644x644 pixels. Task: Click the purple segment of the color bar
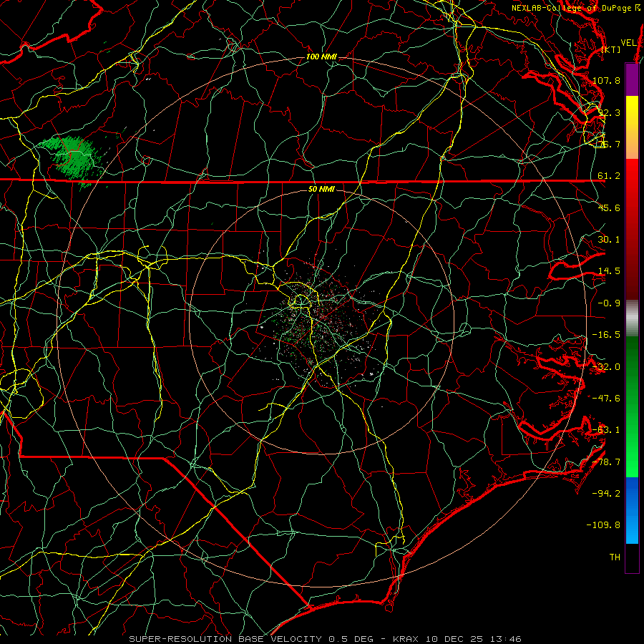[x=632, y=79]
